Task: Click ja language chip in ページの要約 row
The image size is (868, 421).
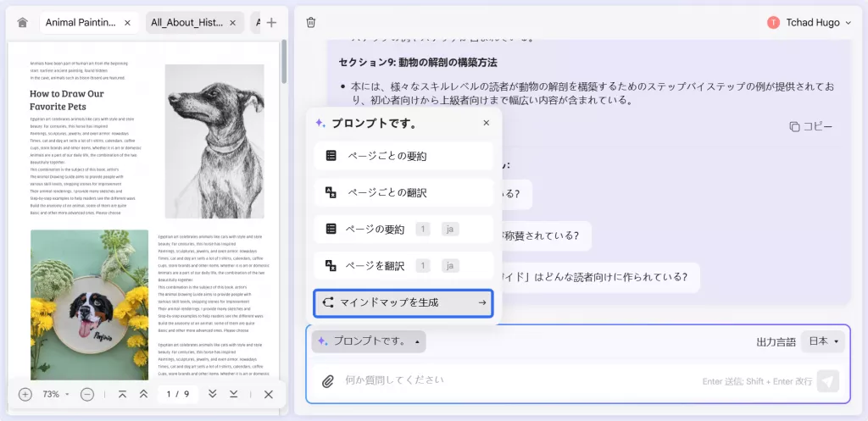Action: pyautogui.click(x=451, y=229)
